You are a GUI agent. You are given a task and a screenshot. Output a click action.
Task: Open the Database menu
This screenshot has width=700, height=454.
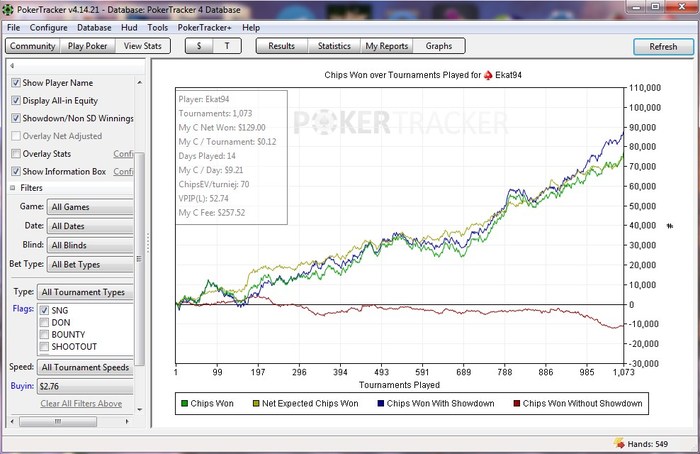pyautogui.click(x=94, y=28)
